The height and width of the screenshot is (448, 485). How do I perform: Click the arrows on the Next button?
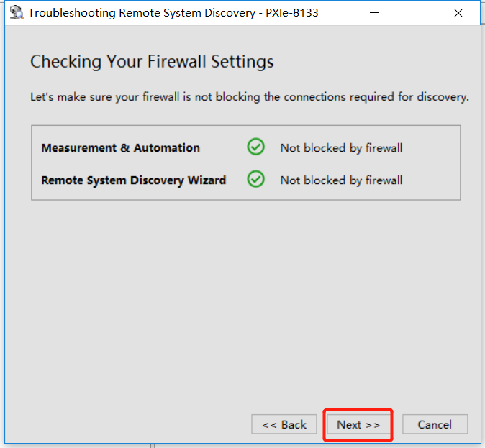coord(373,425)
